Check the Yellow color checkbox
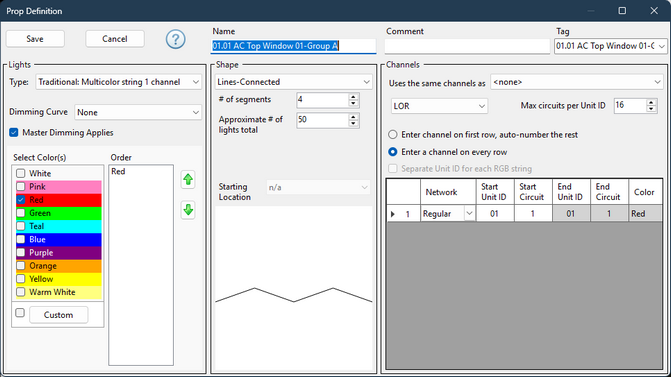 pyautogui.click(x=21, y=279)
